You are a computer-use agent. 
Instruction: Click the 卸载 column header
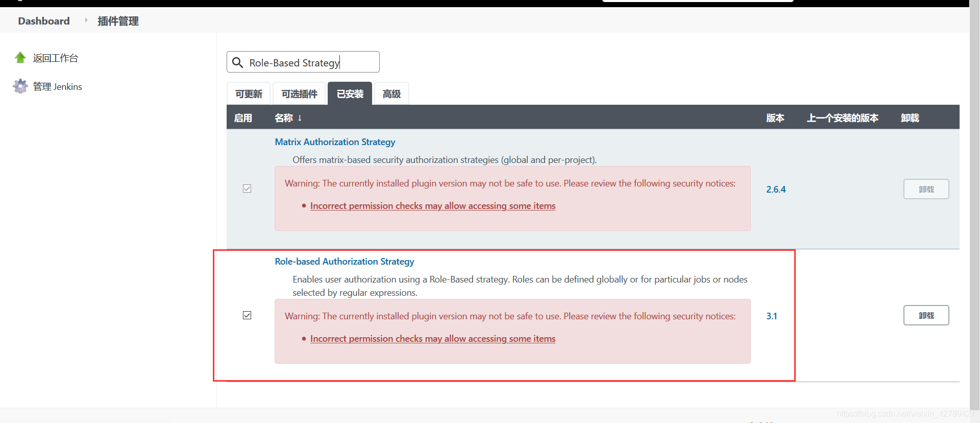click(x=910, y=118)
